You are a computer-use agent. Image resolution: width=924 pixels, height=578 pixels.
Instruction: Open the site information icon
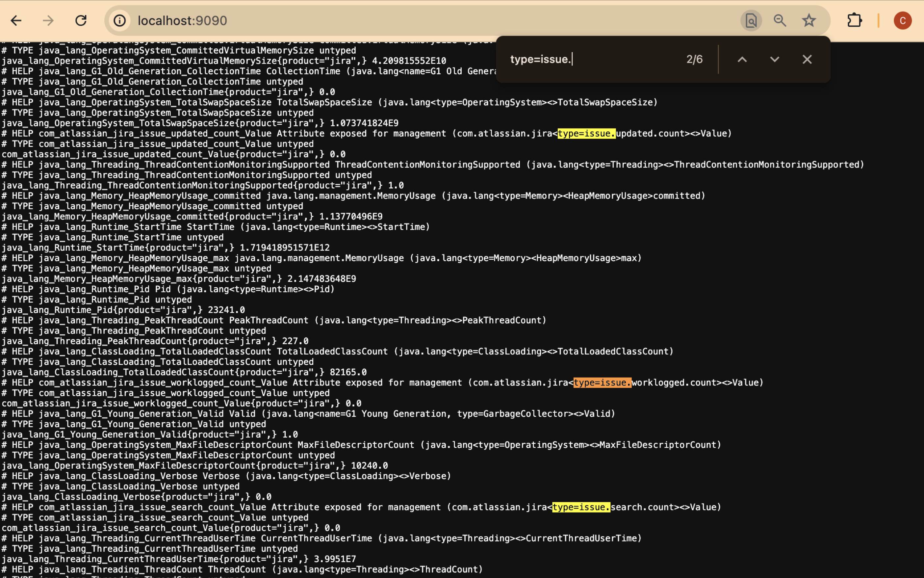pyautogui.click(x=119, y=21)
